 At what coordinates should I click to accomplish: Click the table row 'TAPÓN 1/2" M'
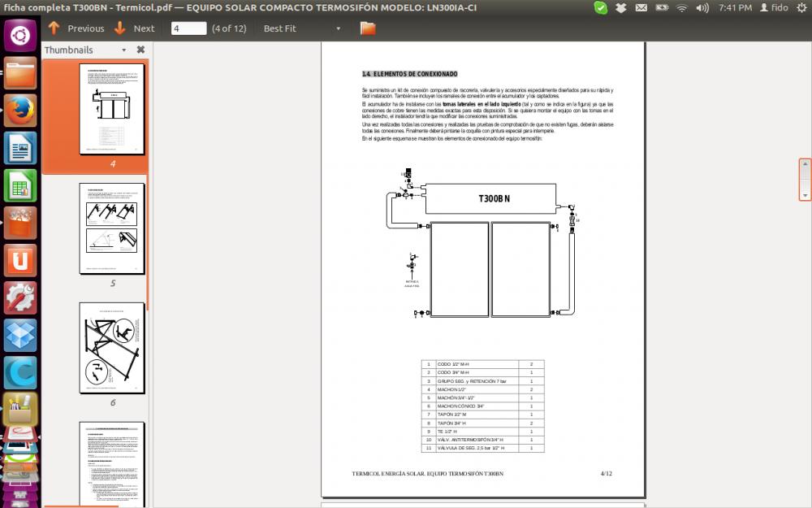click(x=482, y=415)
